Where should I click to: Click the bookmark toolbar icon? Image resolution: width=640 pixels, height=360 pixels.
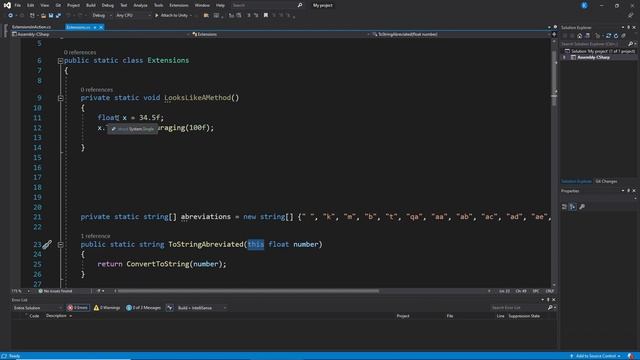[x=266, y=16]
